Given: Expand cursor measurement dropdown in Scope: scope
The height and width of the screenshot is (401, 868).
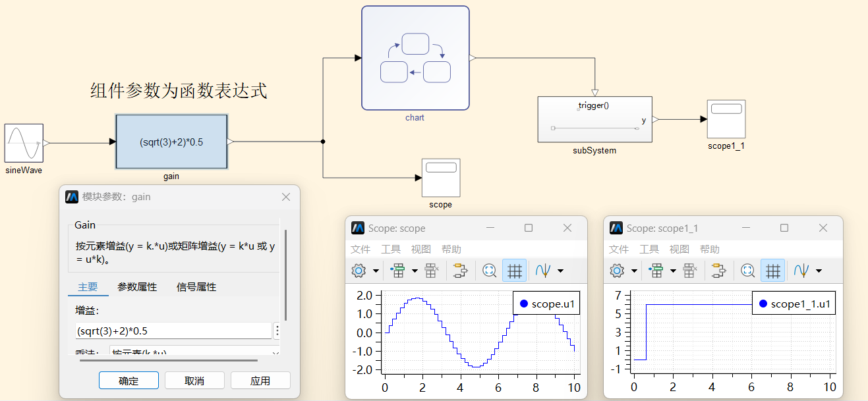Looking at the screenshot, I should coord(560,271).
